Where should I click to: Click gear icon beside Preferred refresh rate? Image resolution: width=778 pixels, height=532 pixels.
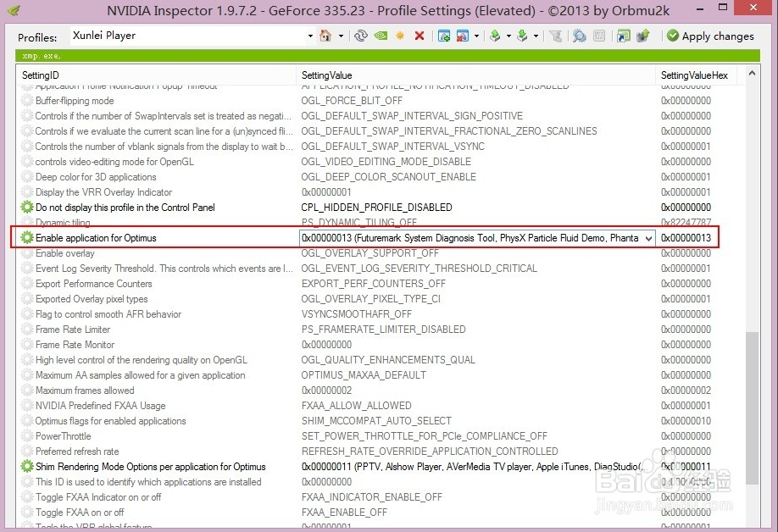(27, 452)
